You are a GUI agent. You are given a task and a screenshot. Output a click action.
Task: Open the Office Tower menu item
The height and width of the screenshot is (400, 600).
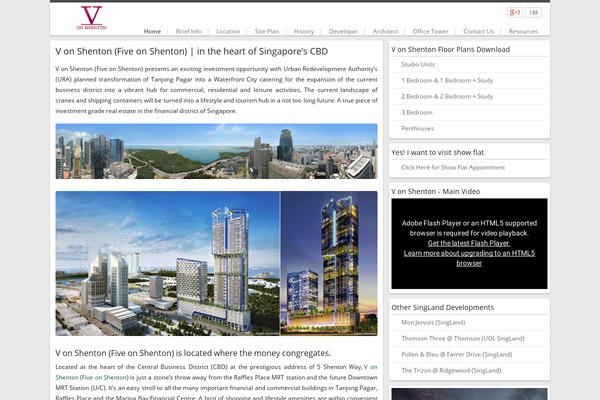tap(430, 31)
